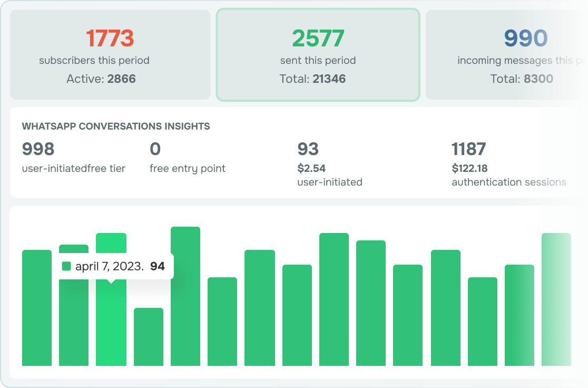Click the WhatsApp Conversations Insights heading
Screen dimensions: 588x388
(116, 126)
